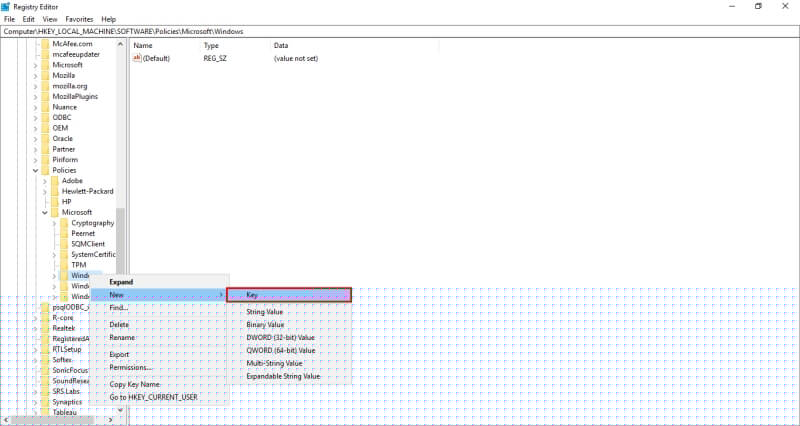Click the Mozilla folder icon
This screenshot has height=426, width=800.
click(45, 74)
